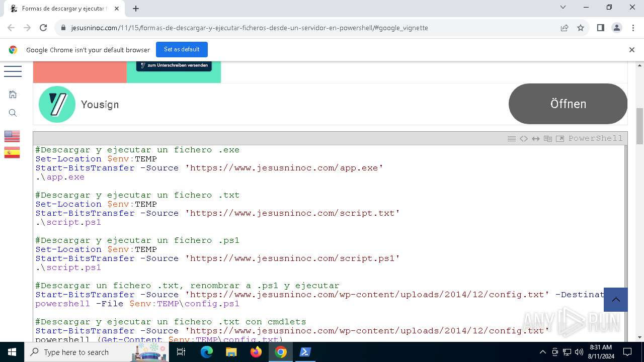Copy code with the copy icon
The image size is (644, 362).
[548, 139]
